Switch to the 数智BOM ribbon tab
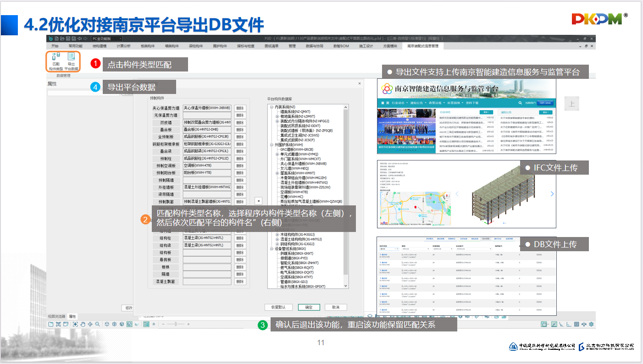The width and height of the screenshot is (643, 364). (x=341, y=46)
